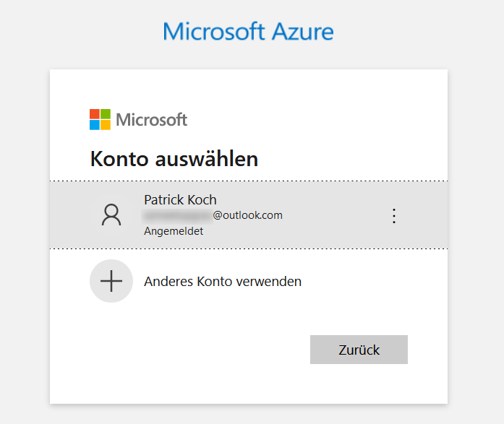Click the gray Microsoft wordmark
This screenshot has width=504, height=424.
151,120
